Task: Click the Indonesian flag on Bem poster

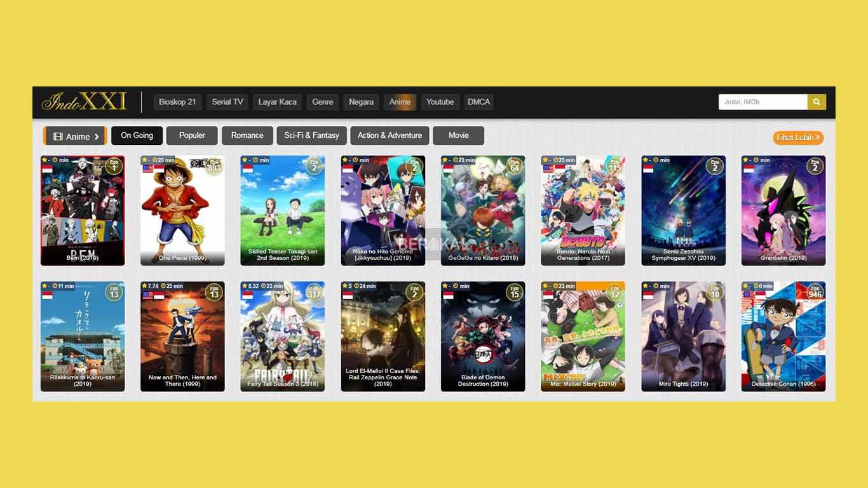Action: pos(46,170)
